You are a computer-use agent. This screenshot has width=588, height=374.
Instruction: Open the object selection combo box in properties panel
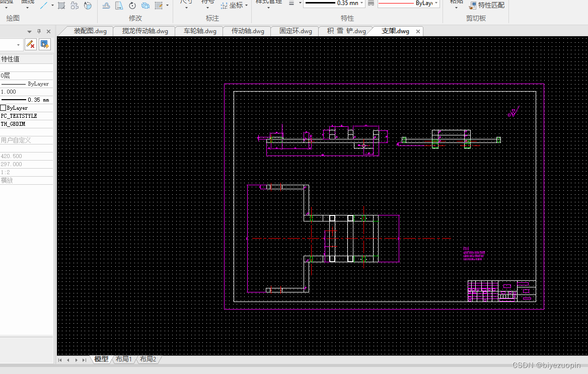pyautogui.click(x=11, y=45)
